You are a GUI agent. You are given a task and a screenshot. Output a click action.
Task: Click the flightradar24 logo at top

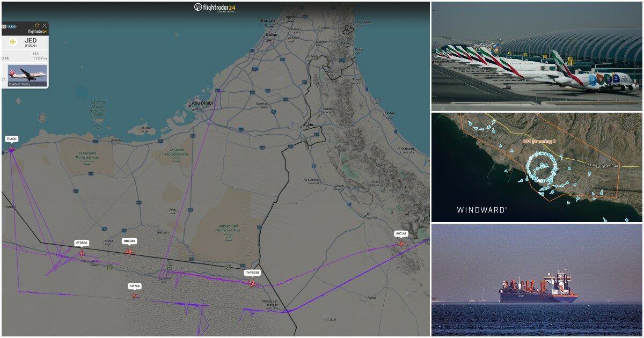pyautogui.click(x=215, y=8)
